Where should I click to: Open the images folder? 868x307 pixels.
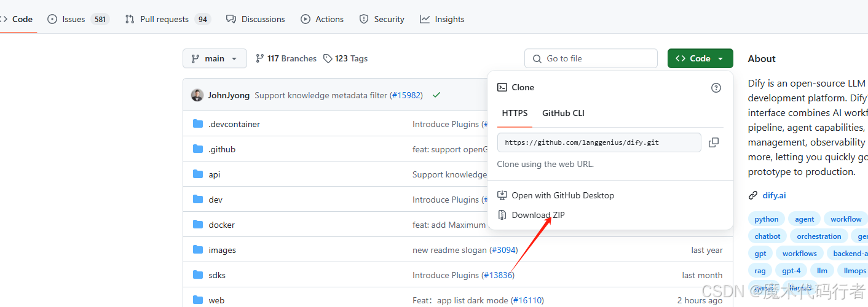click(x=223, y=250)
